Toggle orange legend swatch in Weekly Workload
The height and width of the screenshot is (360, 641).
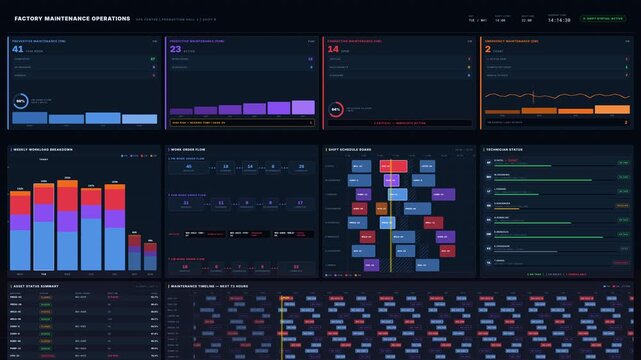coord(152,156)
